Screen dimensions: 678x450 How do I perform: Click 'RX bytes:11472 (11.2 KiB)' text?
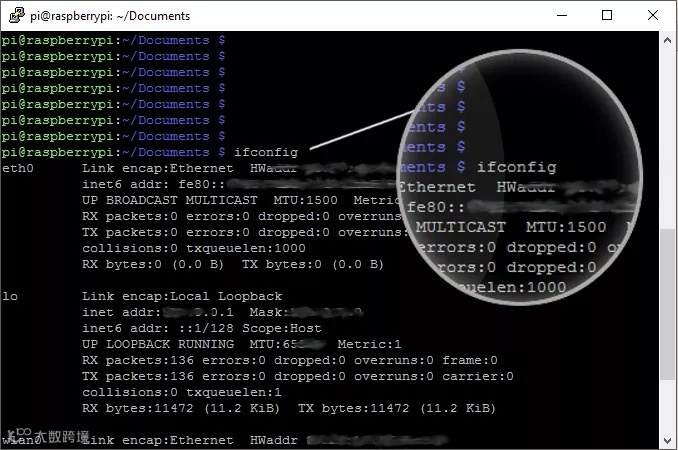tap(181, 408)
